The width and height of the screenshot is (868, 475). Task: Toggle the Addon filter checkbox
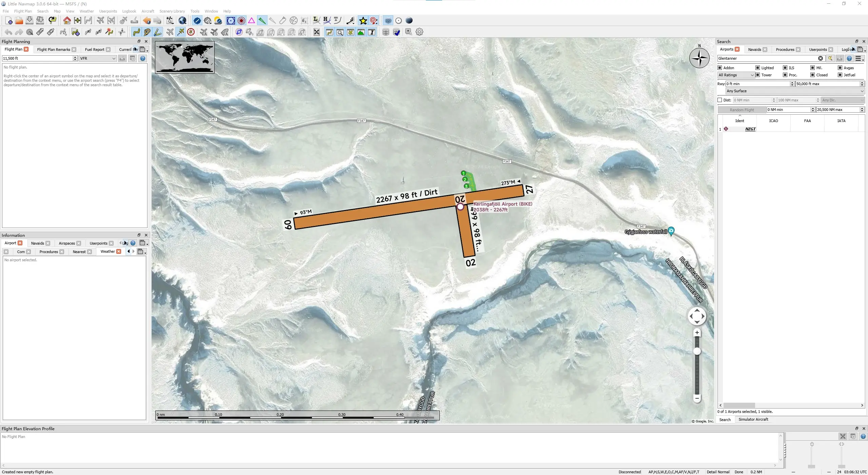tap(720, 68)
